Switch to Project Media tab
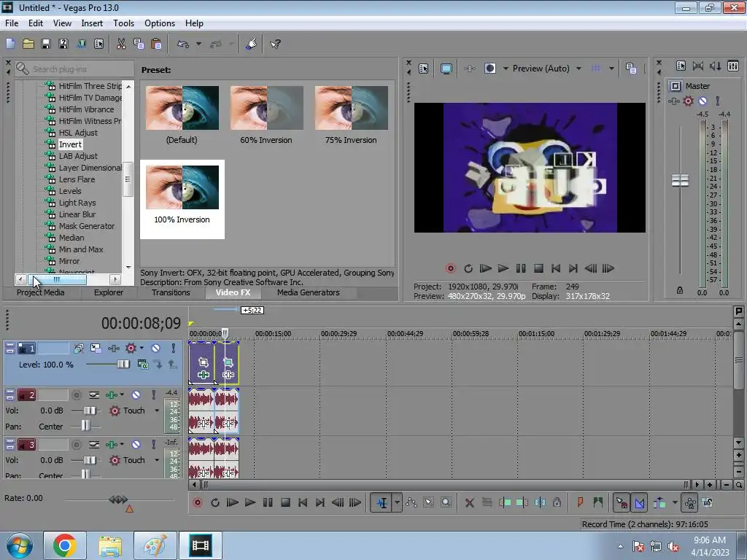 click(41, 292)
